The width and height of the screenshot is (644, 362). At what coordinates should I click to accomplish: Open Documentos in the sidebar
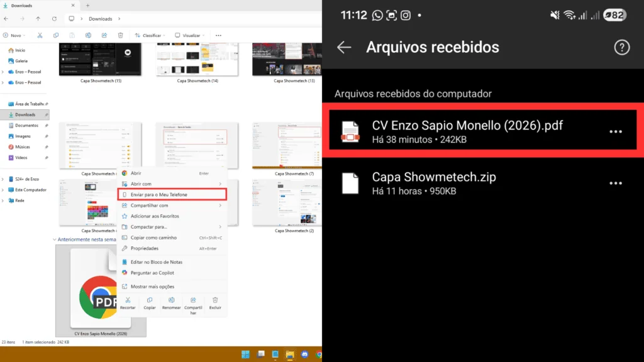[x=25, y=125]
